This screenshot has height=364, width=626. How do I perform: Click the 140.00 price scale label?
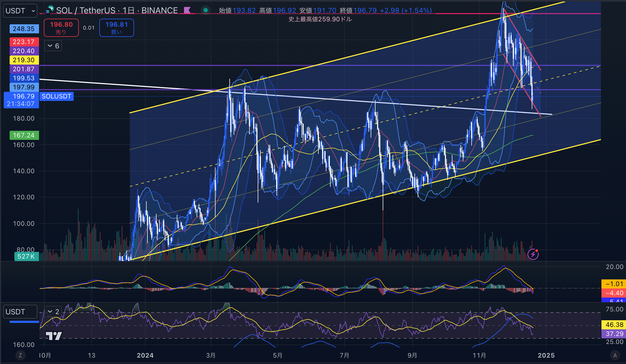pyautogui.click(x=24, y=171)
